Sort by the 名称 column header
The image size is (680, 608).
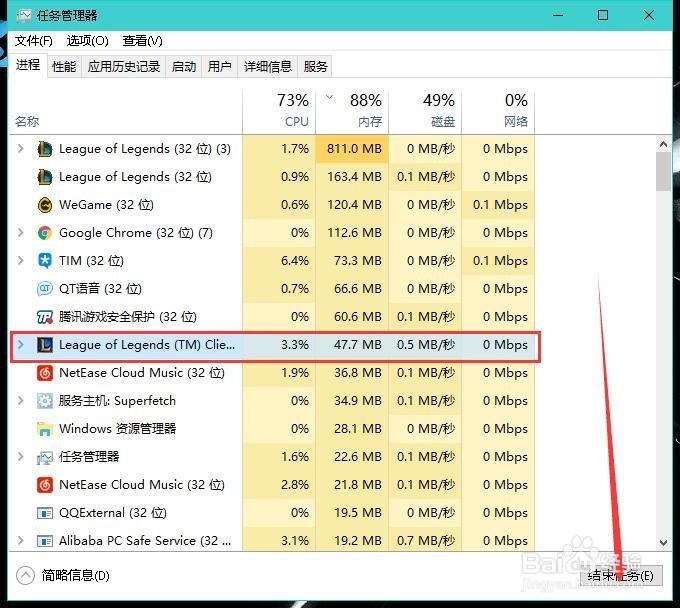click(x=126, y=112)
